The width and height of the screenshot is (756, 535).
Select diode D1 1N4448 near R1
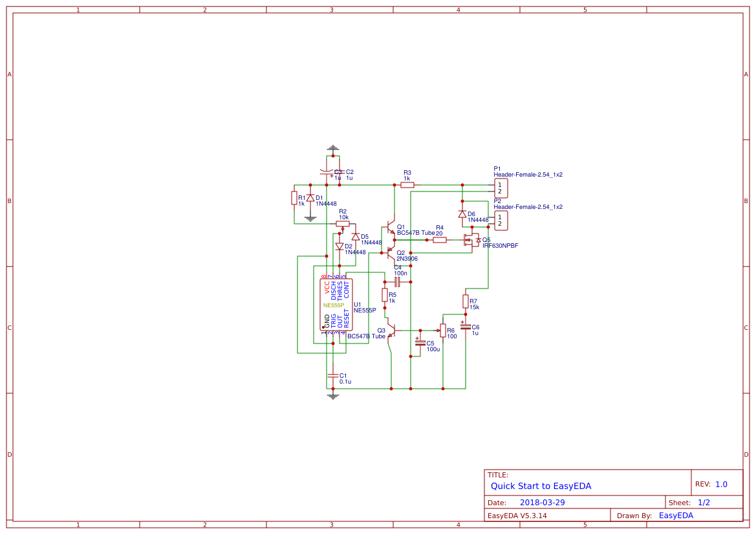click(x=310, y=197)
